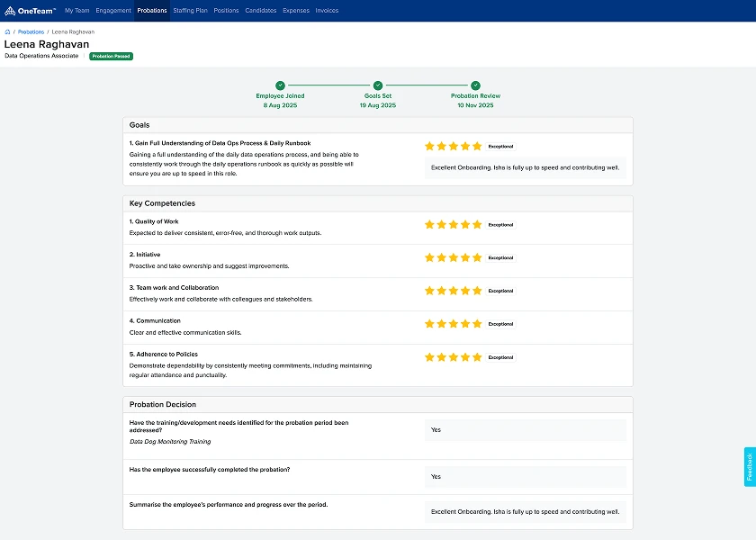The image size is (756, 540).
Task: Navigate to the Invoices page
Action: tap(327, 11)
